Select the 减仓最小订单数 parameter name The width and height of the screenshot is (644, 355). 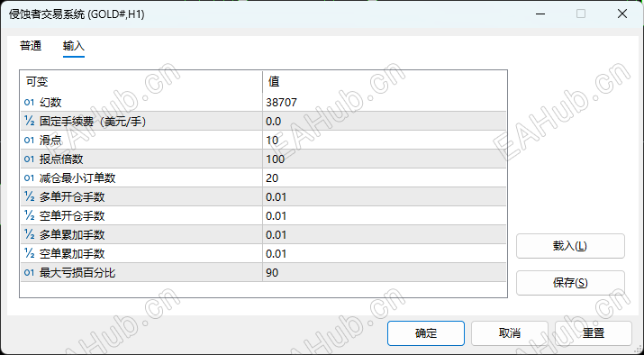(x=77, y=177)
